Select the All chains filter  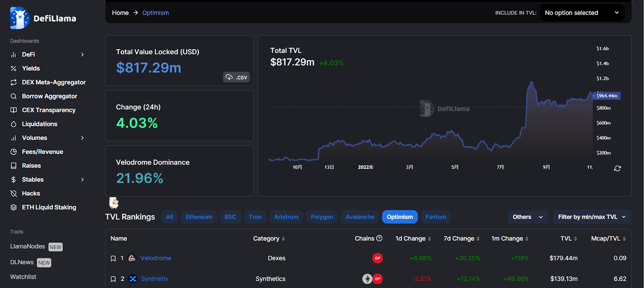point(169,217)
